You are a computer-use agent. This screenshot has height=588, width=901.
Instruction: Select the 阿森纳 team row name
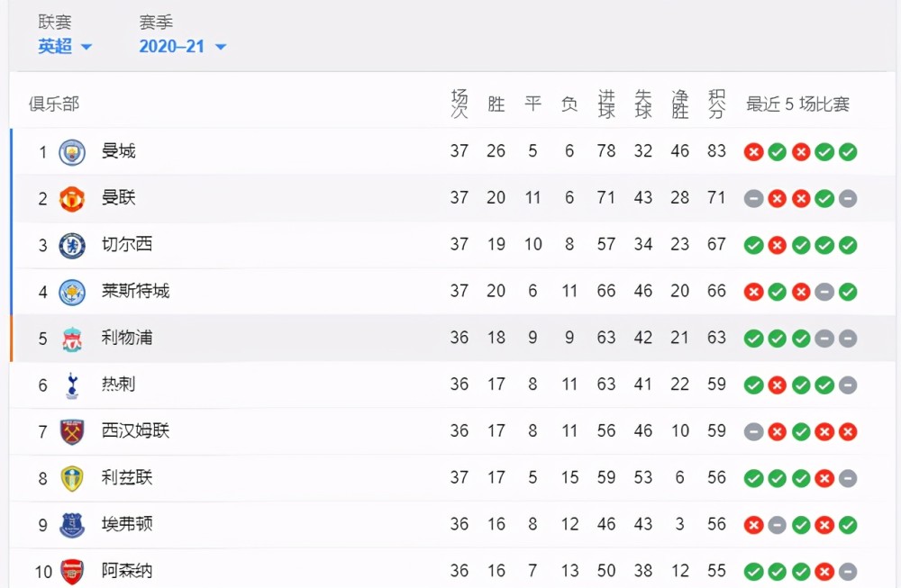coord(127,570)
